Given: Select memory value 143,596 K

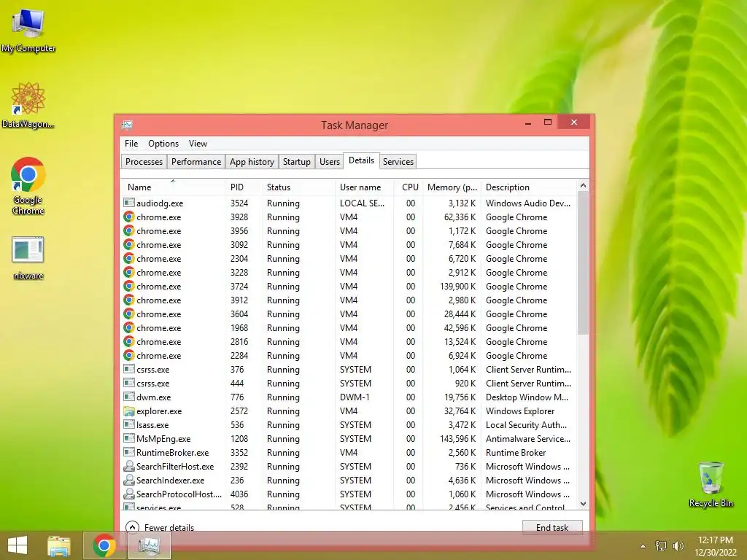Looking at the screenshot, I should 457,438.
